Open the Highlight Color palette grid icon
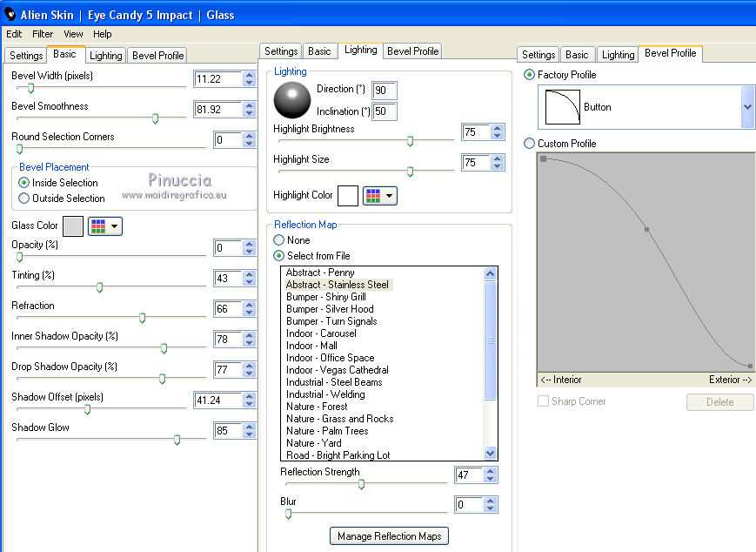Screen dimensions: 756x552 point(371,196)
